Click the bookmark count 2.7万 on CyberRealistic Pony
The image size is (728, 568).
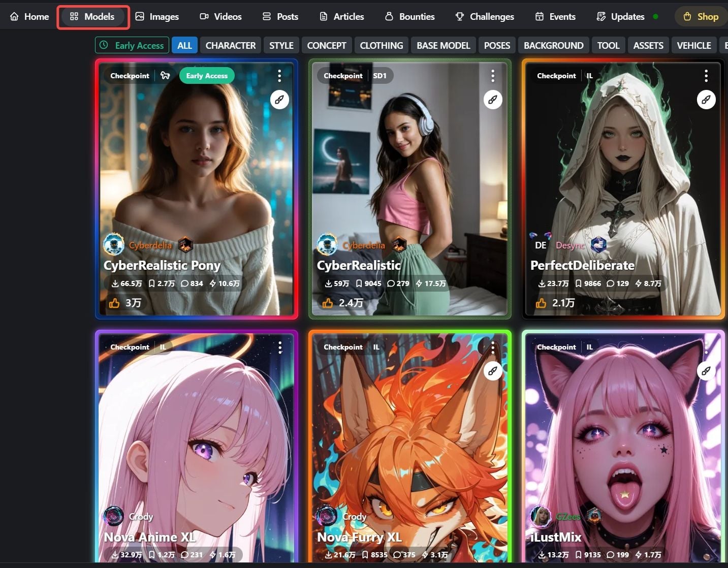(x=162, y=283)
